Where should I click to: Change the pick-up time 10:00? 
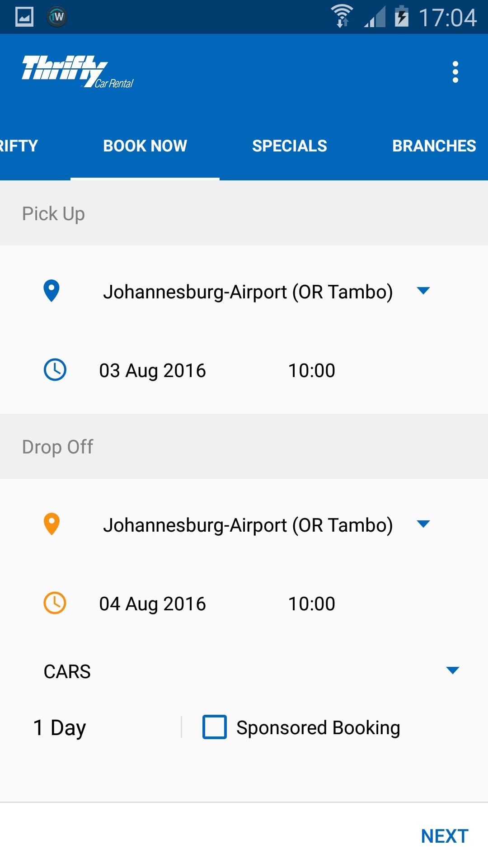pos(312,370)
